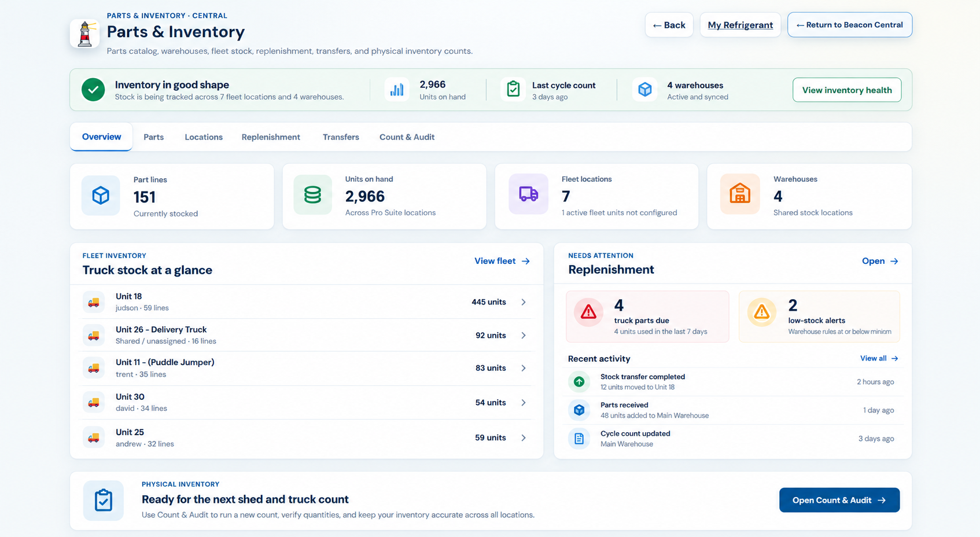Image resolution: width=980 pixels, height=537 pixels.
Task: Click the '59 units' value
Action: point(491,437)
